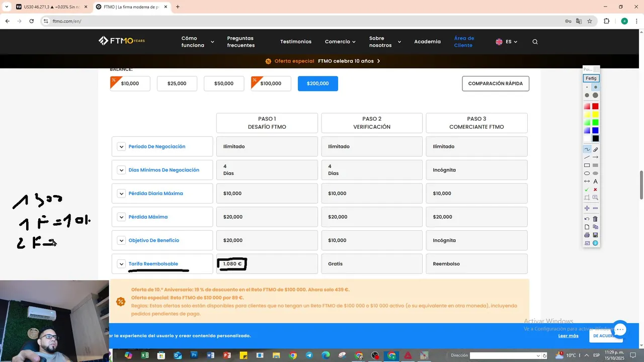Select the $100,000 balance option

(x=271, y=83)
